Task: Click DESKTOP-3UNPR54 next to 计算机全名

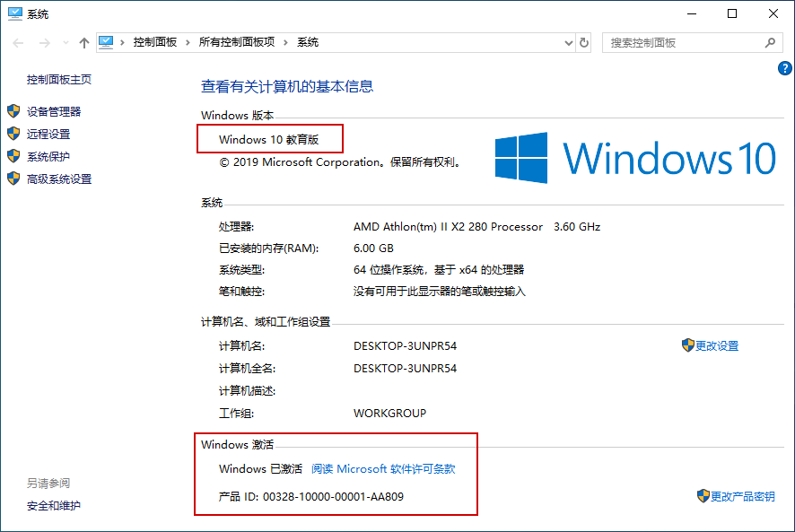Action: (x=405, y=368)
